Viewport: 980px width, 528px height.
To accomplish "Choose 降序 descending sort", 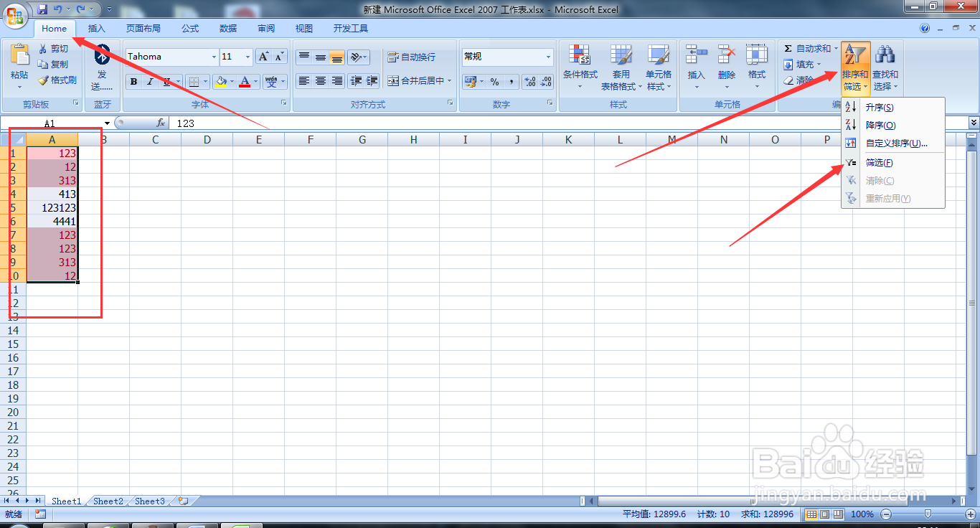I will click(x=893, y=126).
